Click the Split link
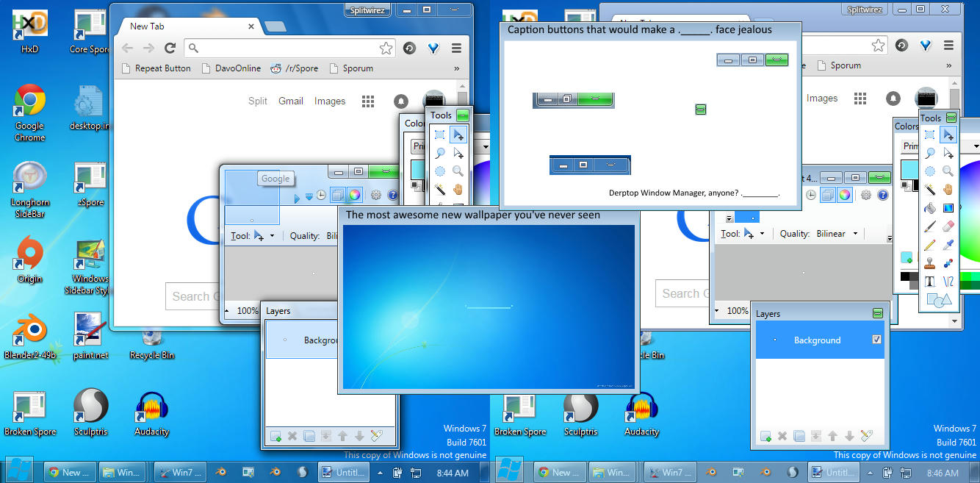 click(x=258, y=101)
